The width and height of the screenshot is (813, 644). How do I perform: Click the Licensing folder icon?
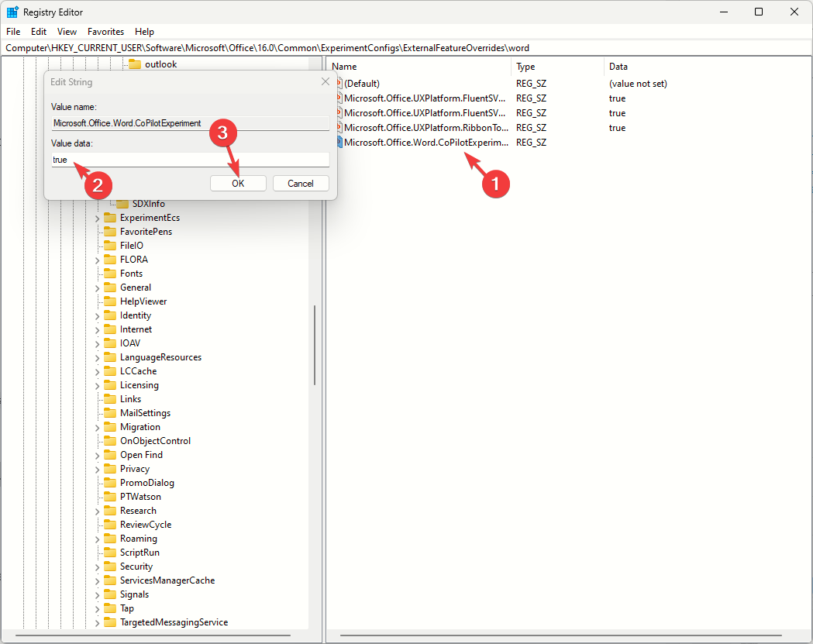click(x=110, y=385)
